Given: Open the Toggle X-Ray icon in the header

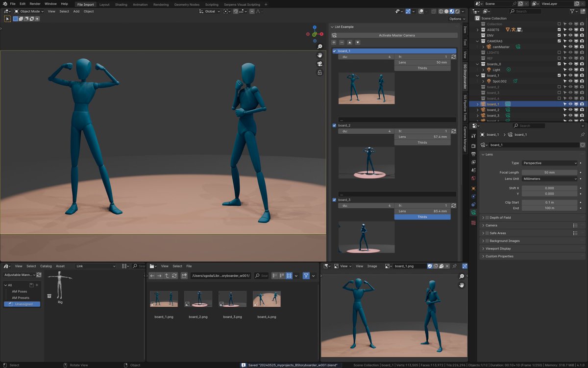Looking at the screenshot, I should pos(434,11).
